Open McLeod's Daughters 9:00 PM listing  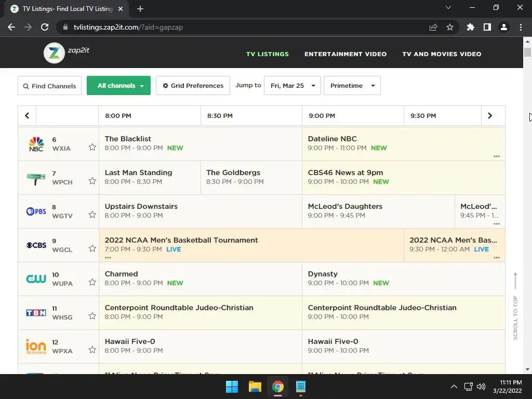[x=378, y=211]
